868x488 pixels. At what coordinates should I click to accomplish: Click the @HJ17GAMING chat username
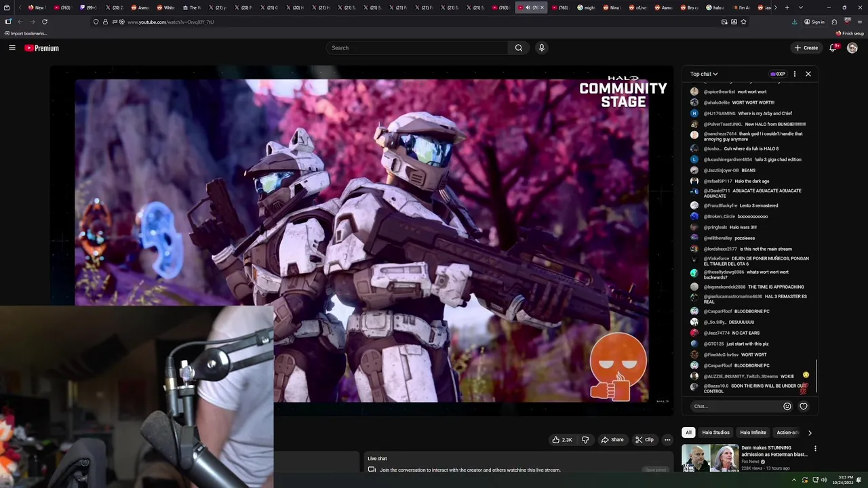tap(719, 113)
